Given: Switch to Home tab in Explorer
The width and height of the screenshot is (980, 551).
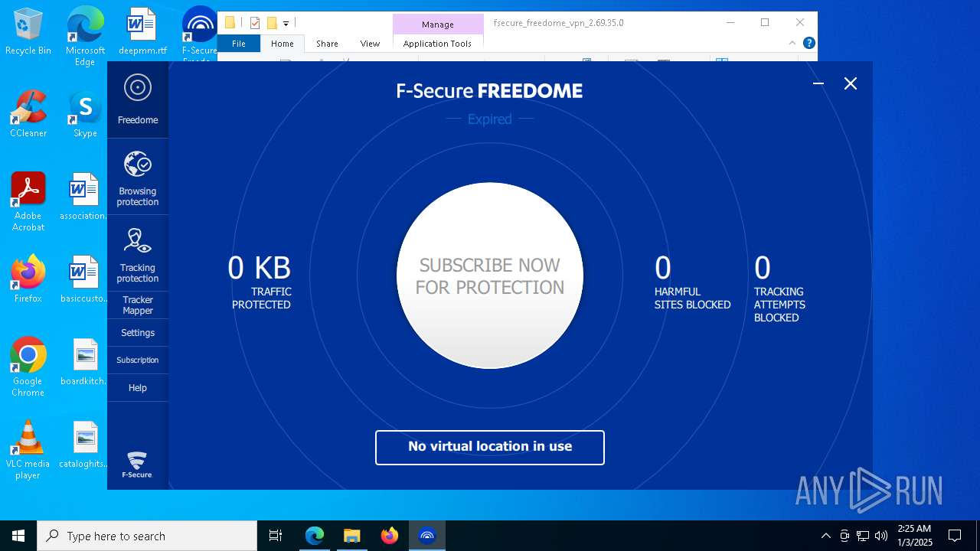Looking at the screenshot, I should click(x=283, y=44).
